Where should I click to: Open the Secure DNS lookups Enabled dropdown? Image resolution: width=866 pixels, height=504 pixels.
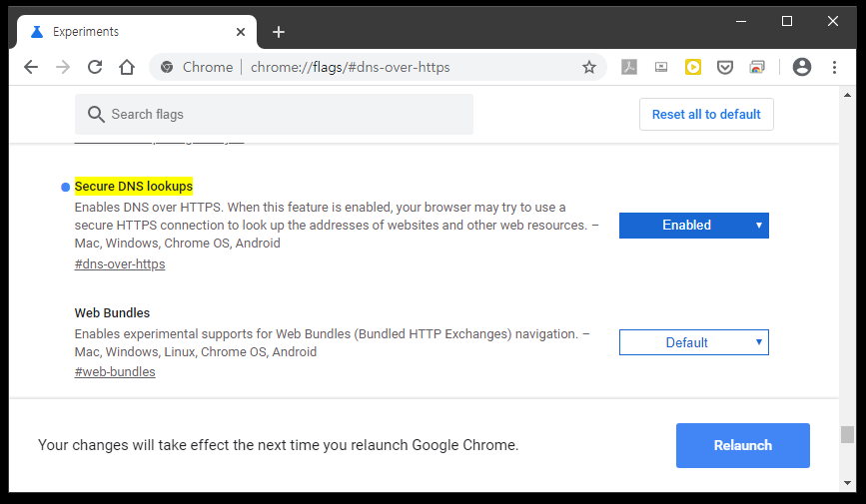[693, 226]
